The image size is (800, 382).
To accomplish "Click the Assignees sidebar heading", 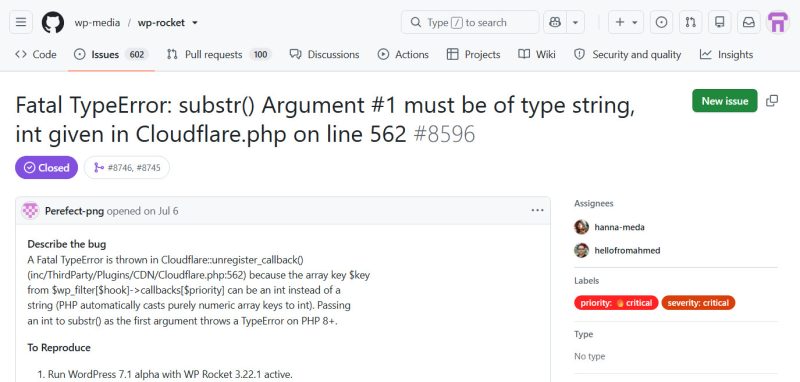I will (x=594, y=203).
